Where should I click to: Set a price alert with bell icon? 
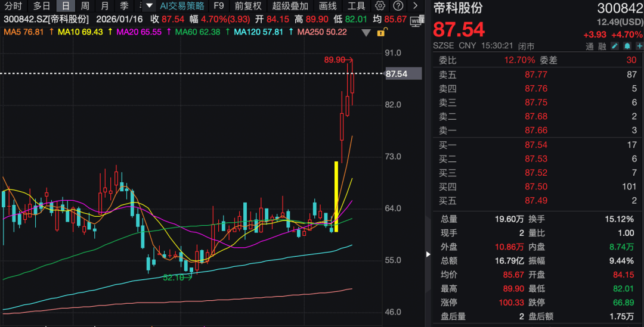(627, 46)
